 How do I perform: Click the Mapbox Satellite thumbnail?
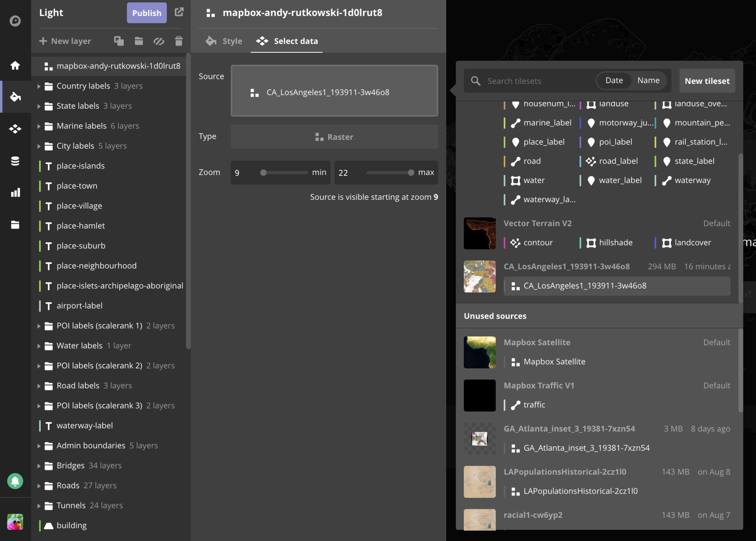click(x=479, y=352)
